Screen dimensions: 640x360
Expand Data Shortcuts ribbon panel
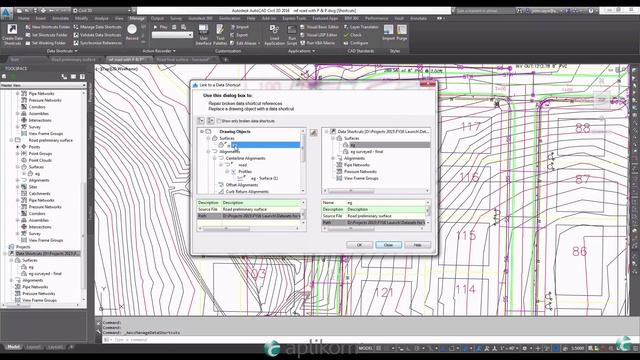(62, 51)
